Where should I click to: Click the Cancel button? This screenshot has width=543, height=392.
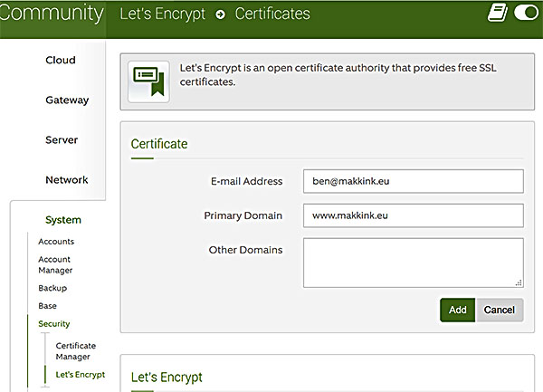(500, 310)
